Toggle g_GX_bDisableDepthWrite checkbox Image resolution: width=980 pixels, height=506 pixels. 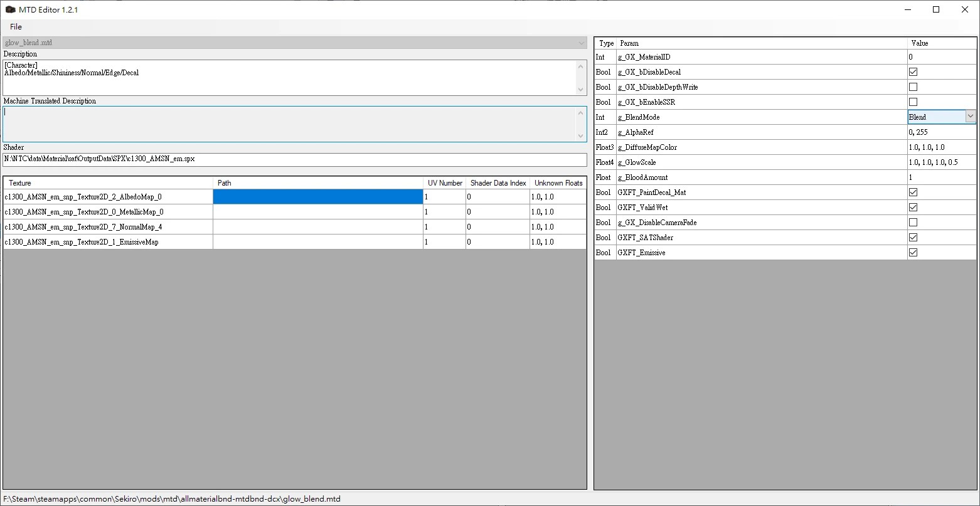(x=913, y=87)
